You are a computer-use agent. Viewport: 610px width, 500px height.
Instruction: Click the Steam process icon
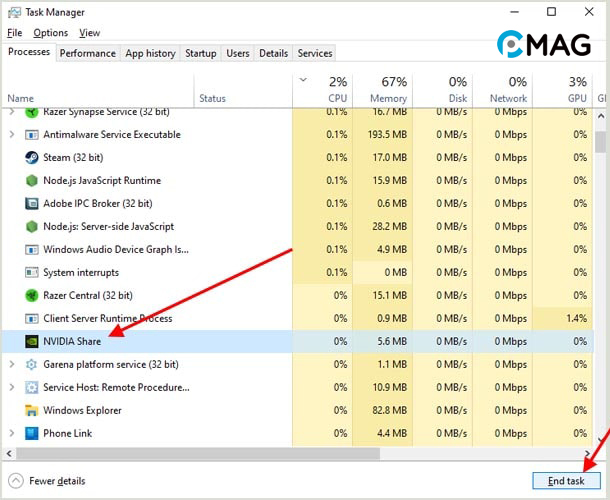point(32,158)
